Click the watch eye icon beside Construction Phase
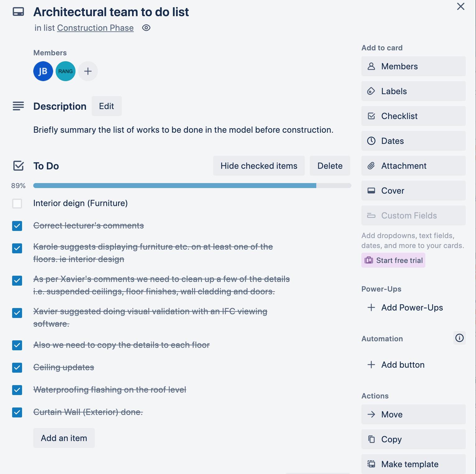The width and height of the screenshot is (476, 474). pos(146,28)
